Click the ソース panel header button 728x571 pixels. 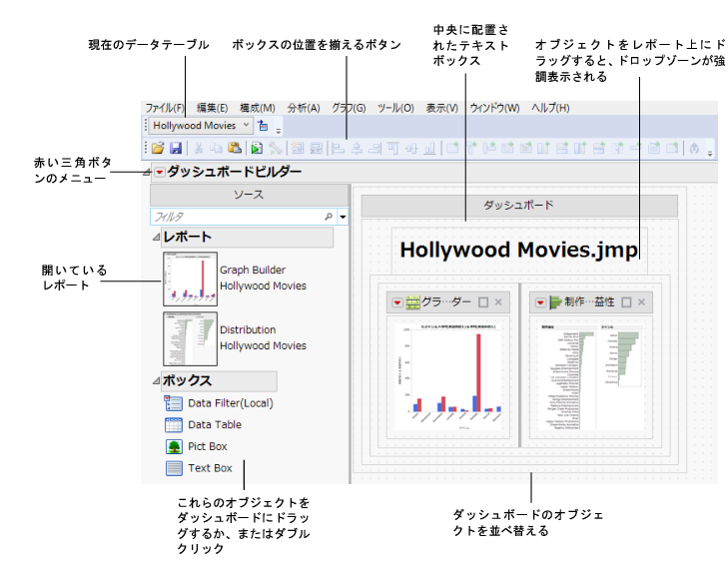248,195
